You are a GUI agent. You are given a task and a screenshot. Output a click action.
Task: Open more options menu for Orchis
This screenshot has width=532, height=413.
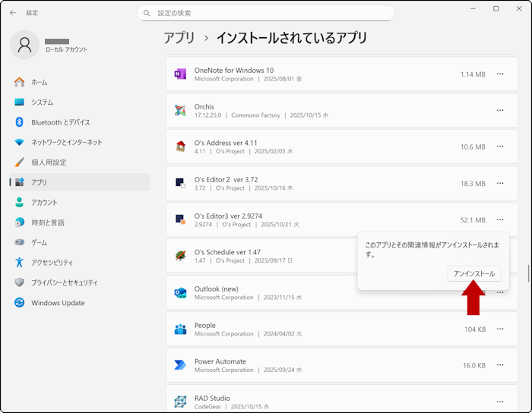click(x=500, y=111)
